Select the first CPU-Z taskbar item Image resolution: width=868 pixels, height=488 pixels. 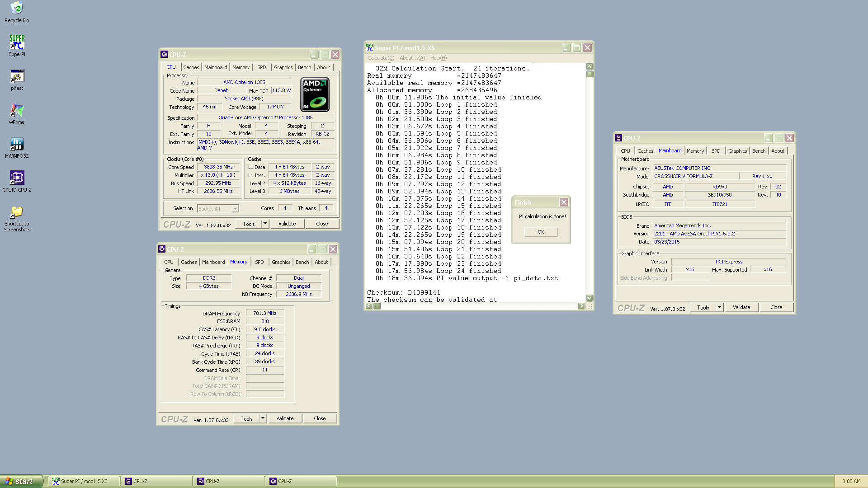156,481
